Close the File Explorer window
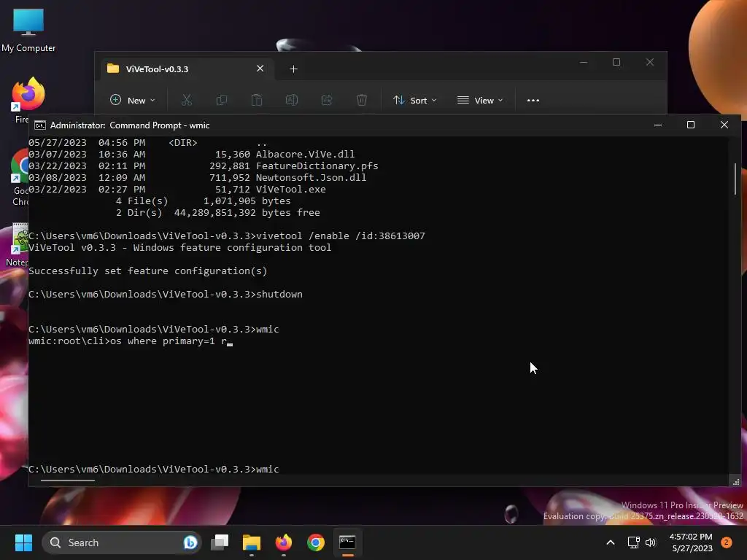This screenshot has width=747, height=560. [650, 63]
